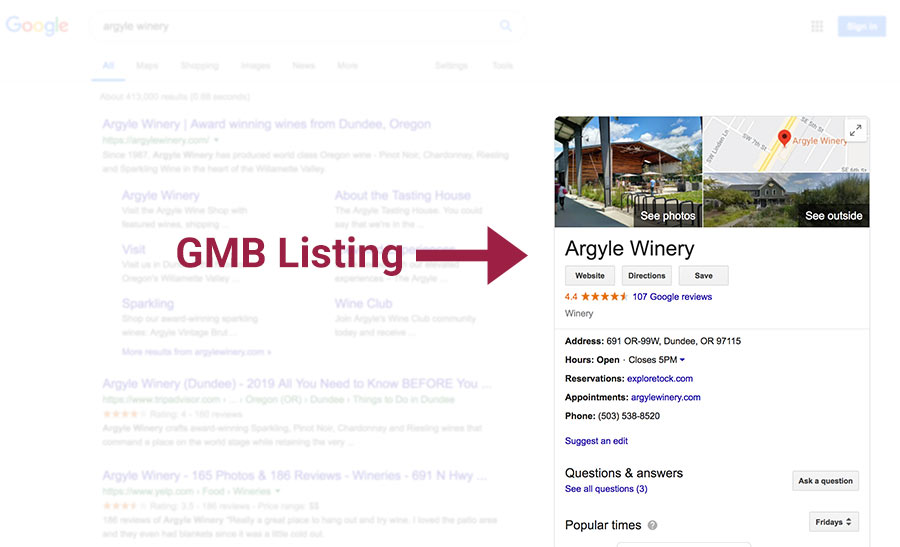Switch to the Maps tab

pos(147,65)
